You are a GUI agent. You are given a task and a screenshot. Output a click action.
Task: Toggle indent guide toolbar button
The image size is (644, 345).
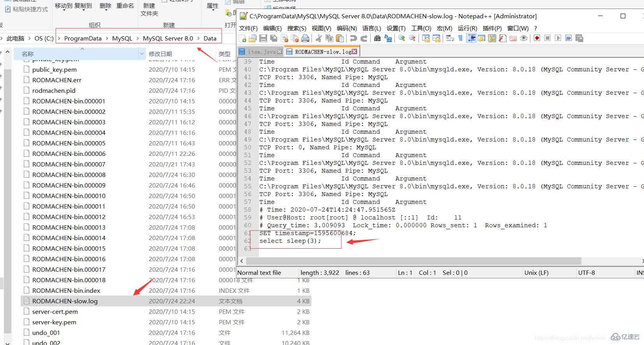click(471, 38)
